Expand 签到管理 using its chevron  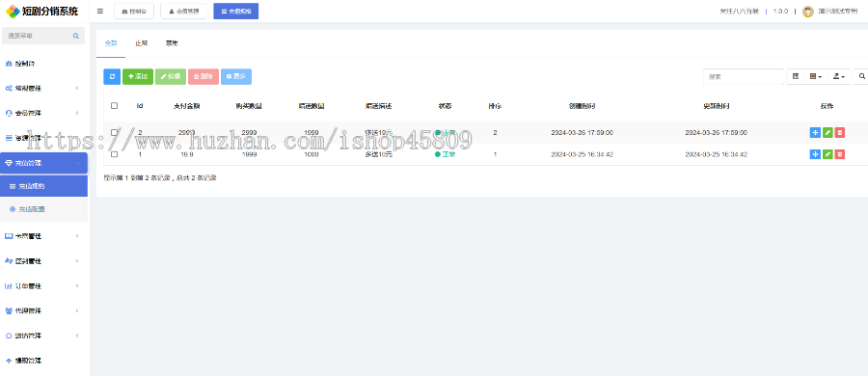point(77,261)
